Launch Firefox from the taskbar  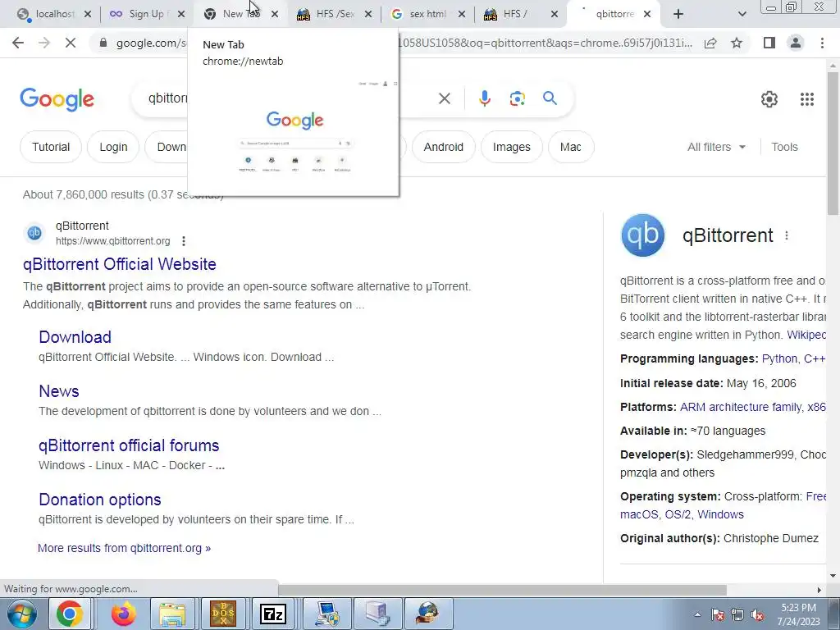coord(123,614)
